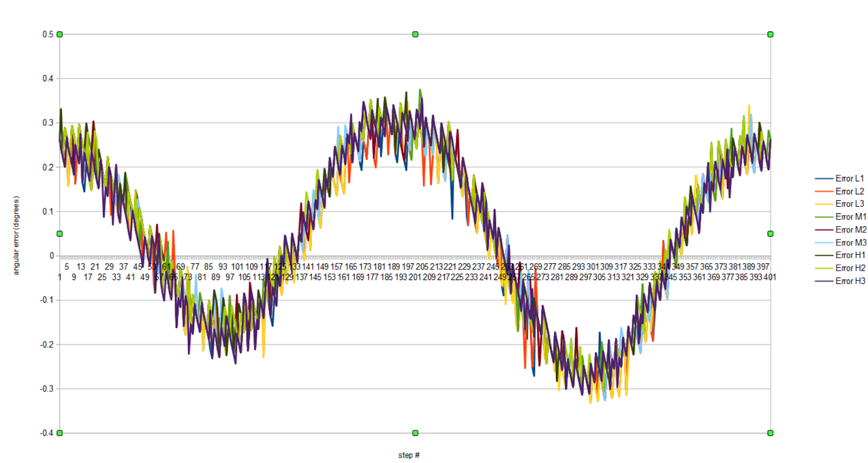Click the "401" X-axis step label
868x463 pixels.
[x=770, y=277]
